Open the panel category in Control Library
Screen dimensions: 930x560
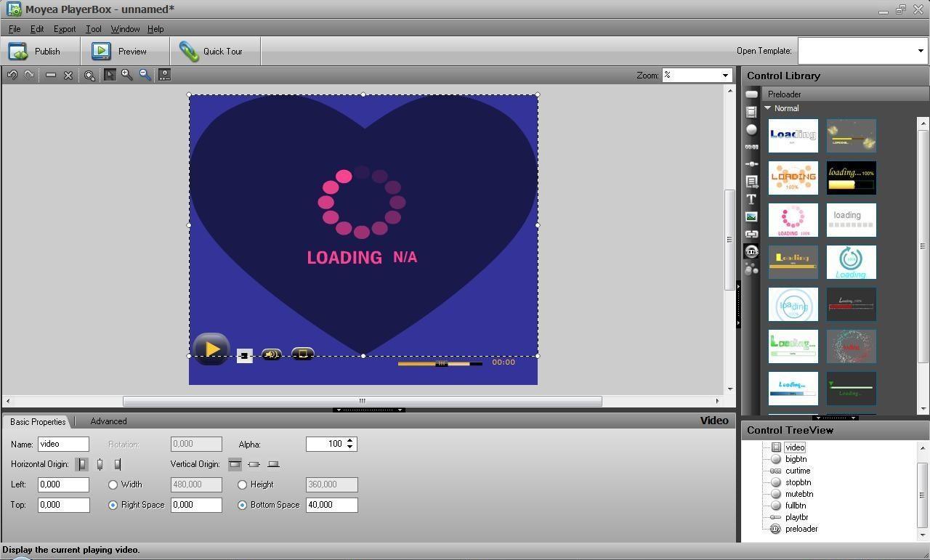pos(751,94)
